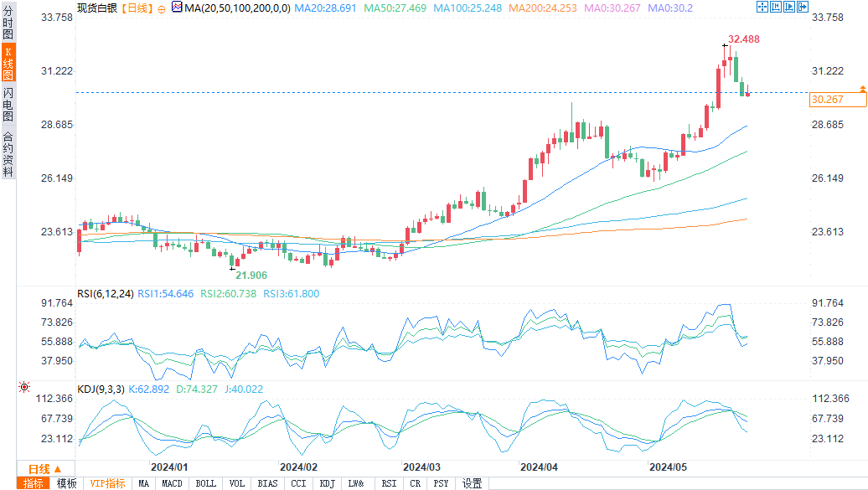The height and width of the screenshot is (490, 868).
Task: Click the 2024/03 date axis label
Action: 421,467
